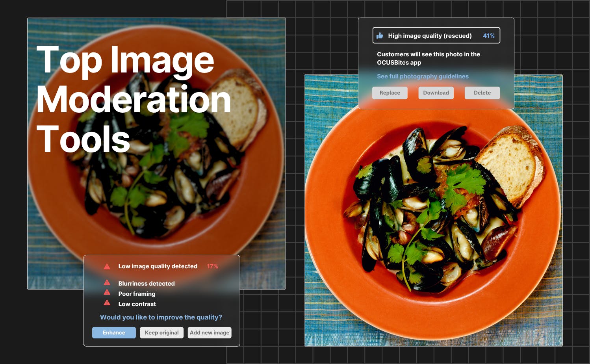Choose Keep original
The width and height of the screenshot is (590, 364).
point(161,332)
